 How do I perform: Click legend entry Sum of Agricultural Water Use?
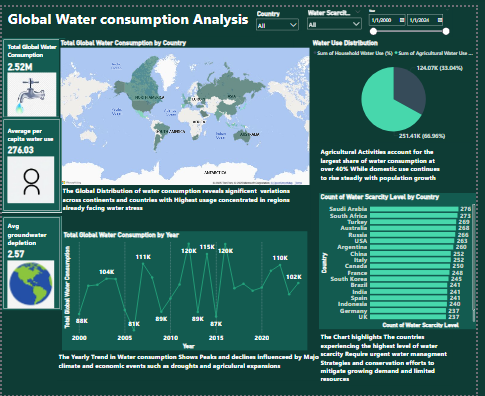coord(434,53)
